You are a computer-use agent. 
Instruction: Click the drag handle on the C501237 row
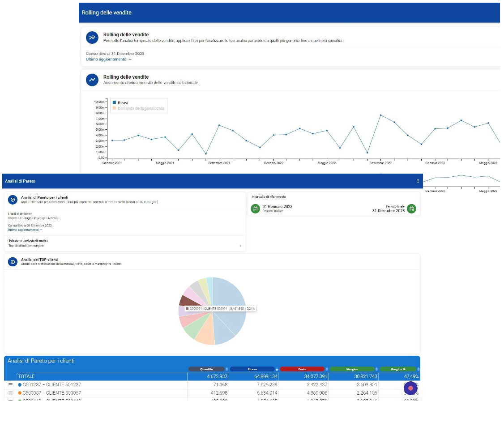(x=10, y=385)
